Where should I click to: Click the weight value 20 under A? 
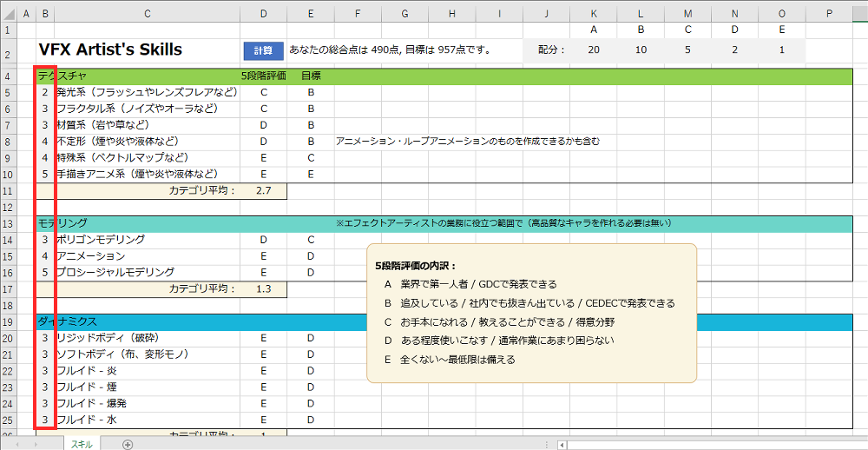(594, 50)
